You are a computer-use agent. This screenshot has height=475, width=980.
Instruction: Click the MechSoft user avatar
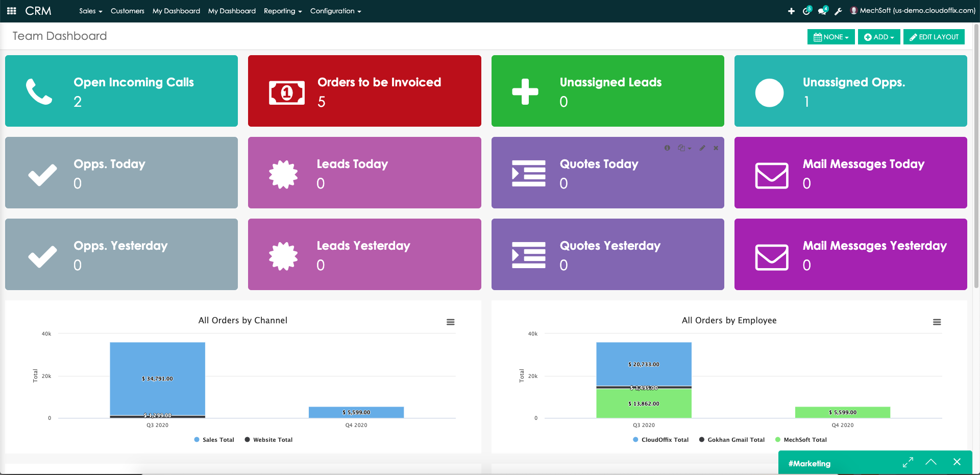tap(853, 10)
